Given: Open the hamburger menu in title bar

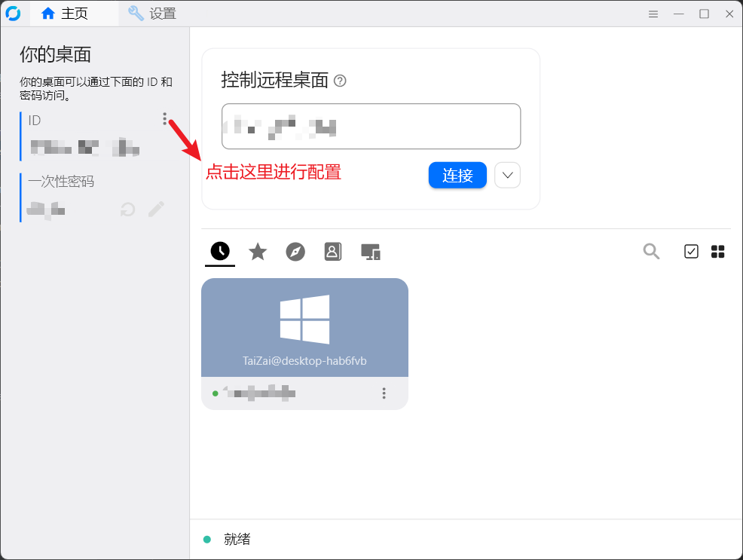Looking at the screenshot, I should pos(653,14).
